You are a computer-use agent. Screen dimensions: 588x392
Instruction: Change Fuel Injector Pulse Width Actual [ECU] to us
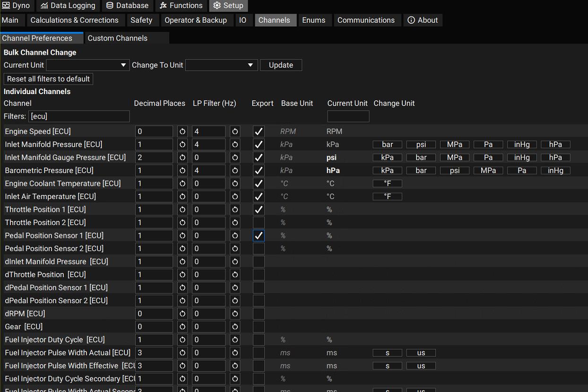tap(421, 353)
